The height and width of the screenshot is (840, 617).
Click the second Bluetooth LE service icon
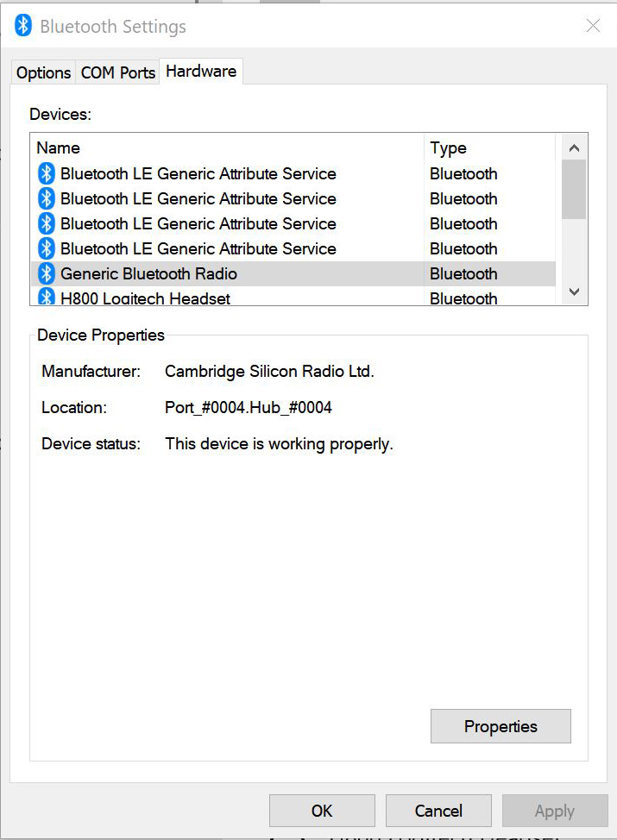pyautogui.click(x=46, y=198)
